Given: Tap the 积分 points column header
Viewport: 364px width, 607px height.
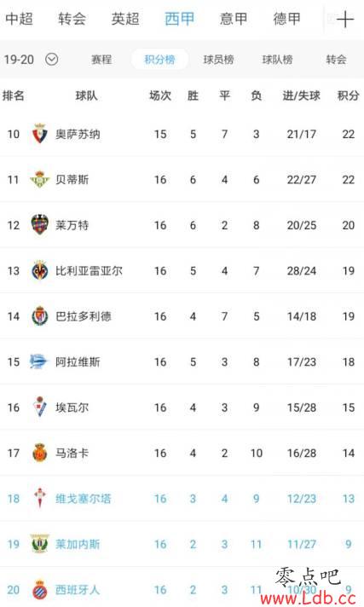Looking at the screenshot, I should (348, 95).
